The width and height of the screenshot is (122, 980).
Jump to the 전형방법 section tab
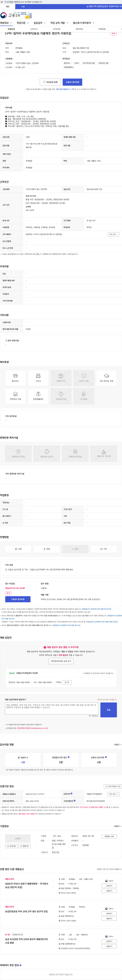[102, 29]
